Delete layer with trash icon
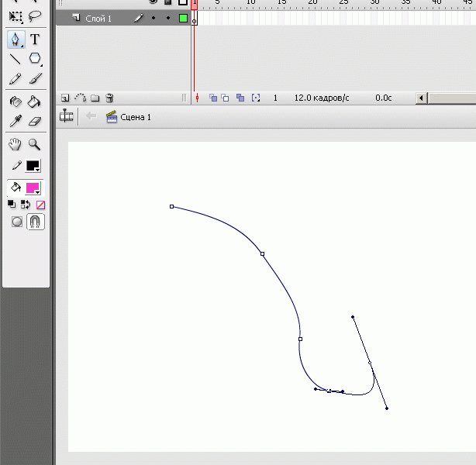 coord(109,98)
